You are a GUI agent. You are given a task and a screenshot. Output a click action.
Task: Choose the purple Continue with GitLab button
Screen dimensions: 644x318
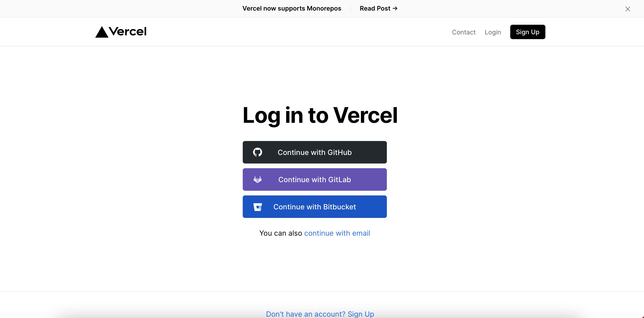[315, 179]
